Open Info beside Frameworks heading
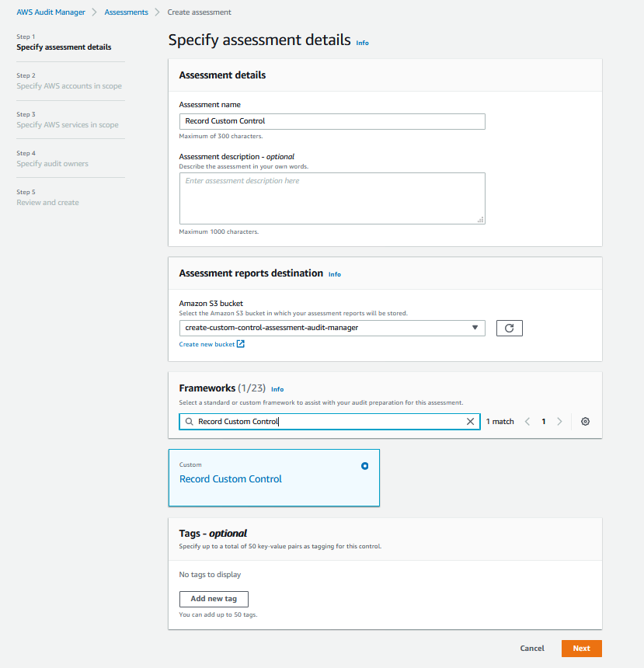This screenshot has height=668, width=644. coord(277,389)
